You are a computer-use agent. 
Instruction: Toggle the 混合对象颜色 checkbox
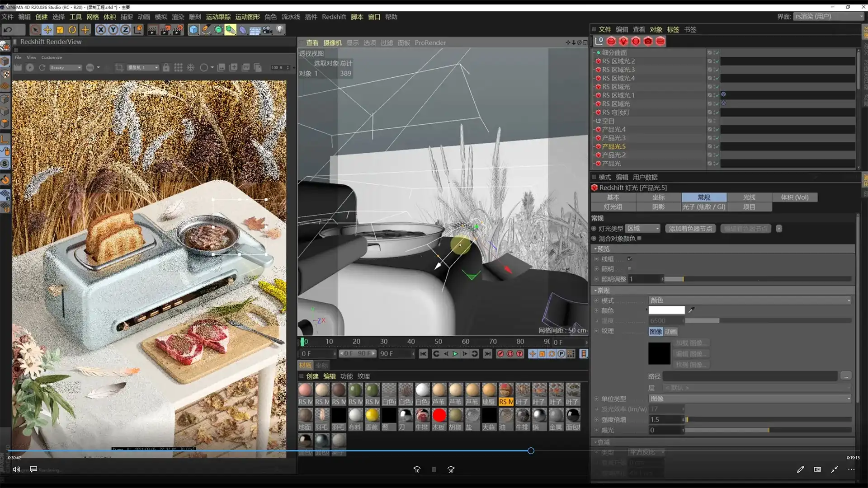coord(639,239)
